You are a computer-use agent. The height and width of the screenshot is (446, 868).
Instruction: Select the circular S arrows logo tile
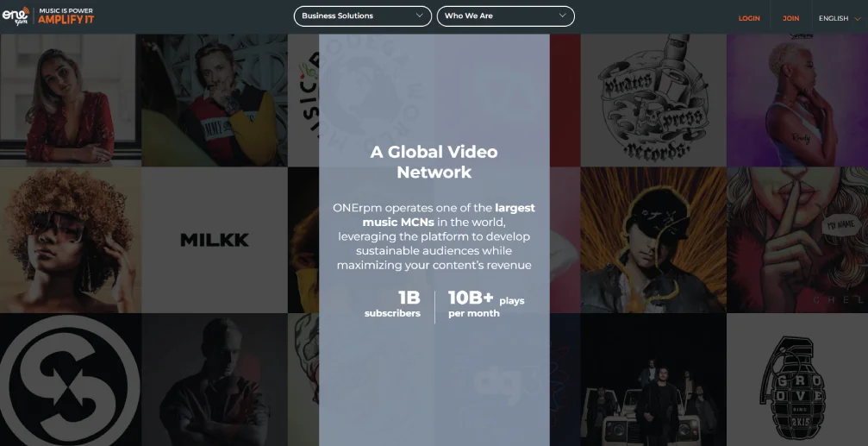pos(71,380)
